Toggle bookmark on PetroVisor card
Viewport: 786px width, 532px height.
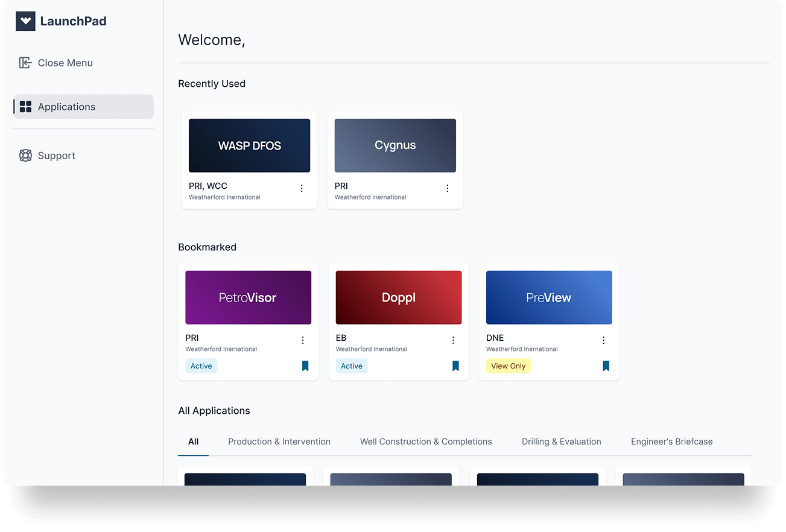pyautogui.click(x=305, y=366)
